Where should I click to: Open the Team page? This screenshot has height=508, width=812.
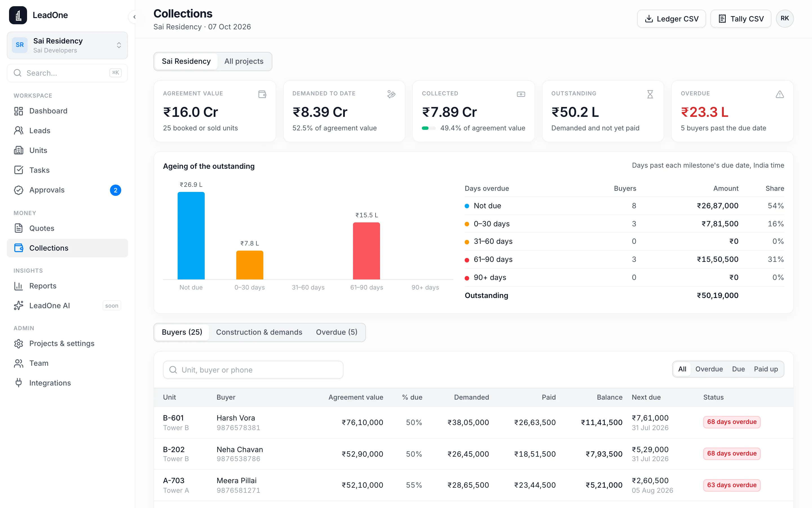pos(67,363)
